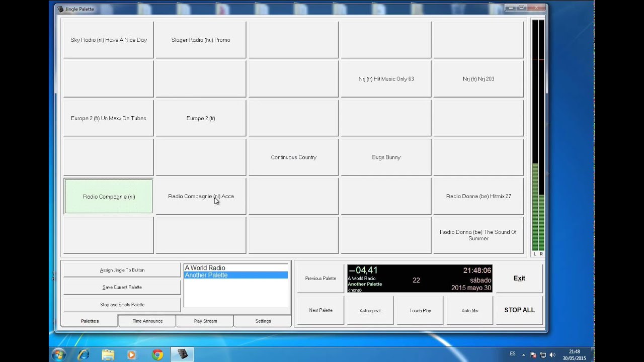This screenshot has height=362, width=644.
Task: Click Save Current Palette
Action: (122, 287)
